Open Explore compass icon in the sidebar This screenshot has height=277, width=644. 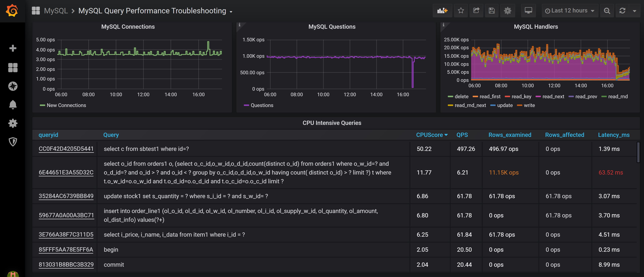tap(13, 86)
